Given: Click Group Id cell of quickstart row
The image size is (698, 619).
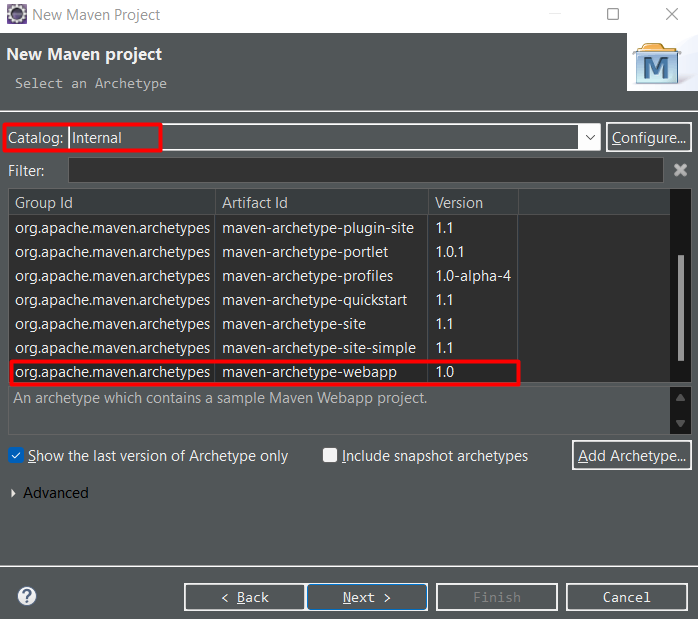Looking at the screenshot, I should pos(112,300).
